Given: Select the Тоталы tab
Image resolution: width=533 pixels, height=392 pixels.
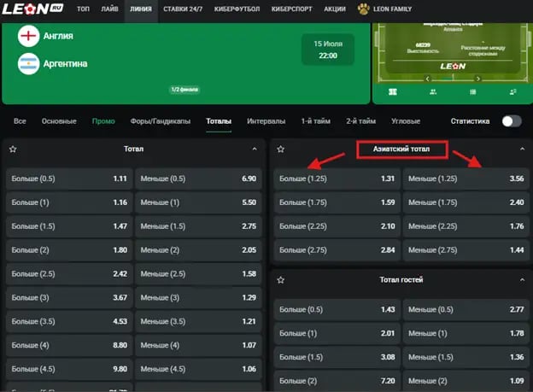Looking at the screenshot, I should pyautogui.click(x=219, y=121).
